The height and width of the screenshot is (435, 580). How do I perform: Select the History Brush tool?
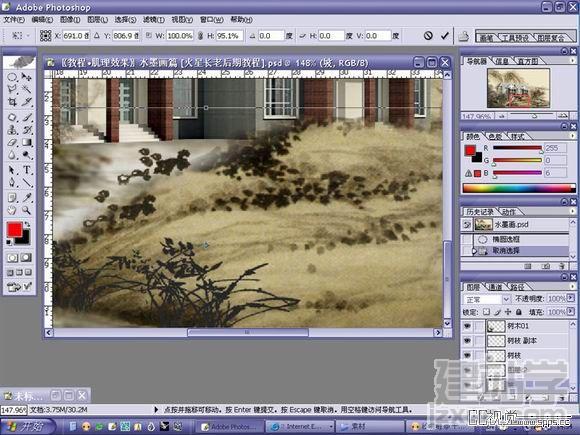[x=26, y=130]
